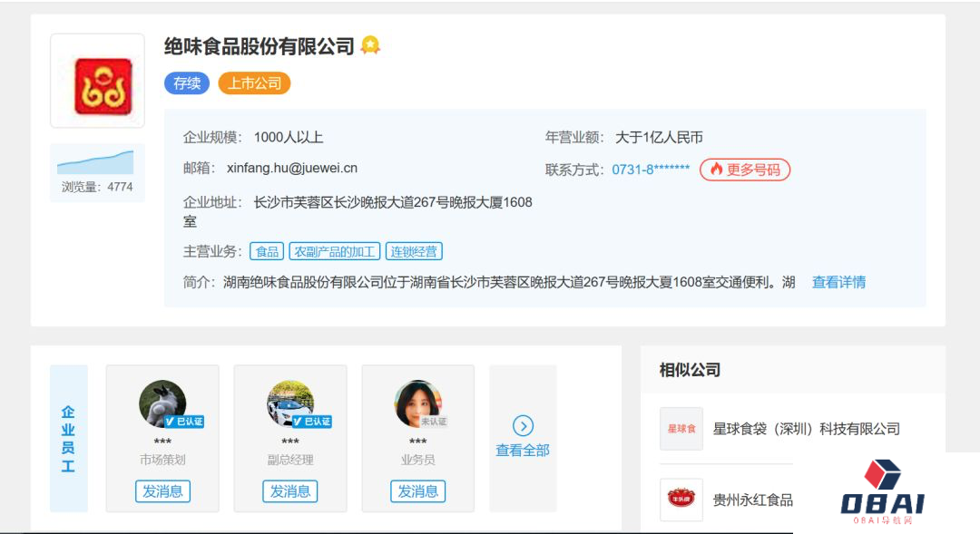980x534 pixels.
Task: Click the 业务员 job title text
Action: (418, 460)
